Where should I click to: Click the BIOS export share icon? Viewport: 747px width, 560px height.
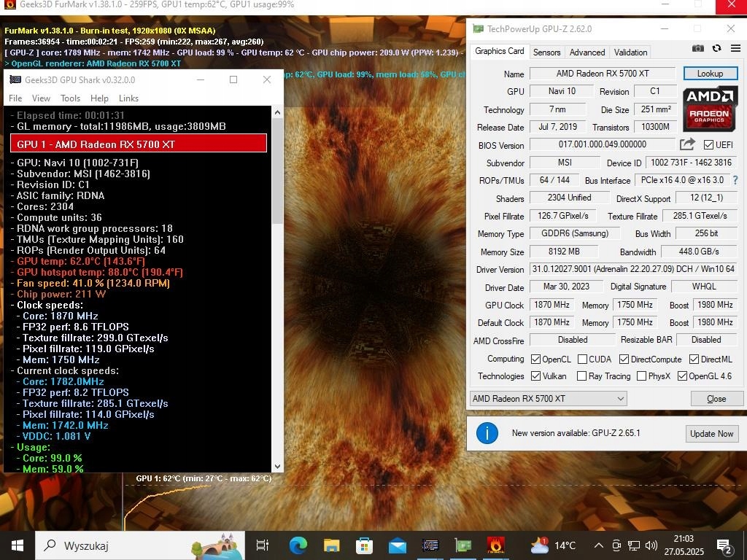click(x=687, y=144)
